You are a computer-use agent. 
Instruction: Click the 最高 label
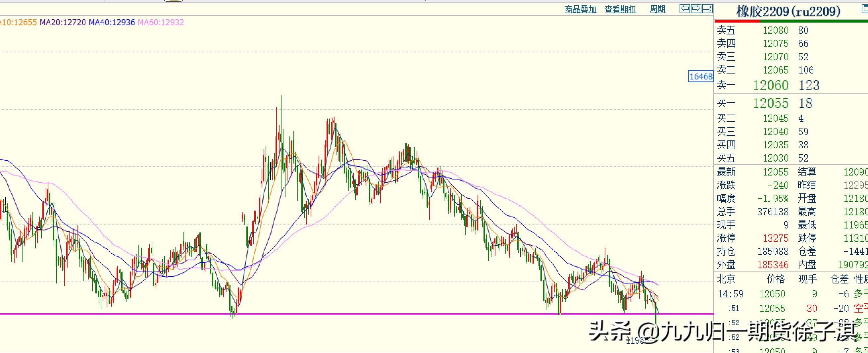pyautogui.click(x=807, y=212)
